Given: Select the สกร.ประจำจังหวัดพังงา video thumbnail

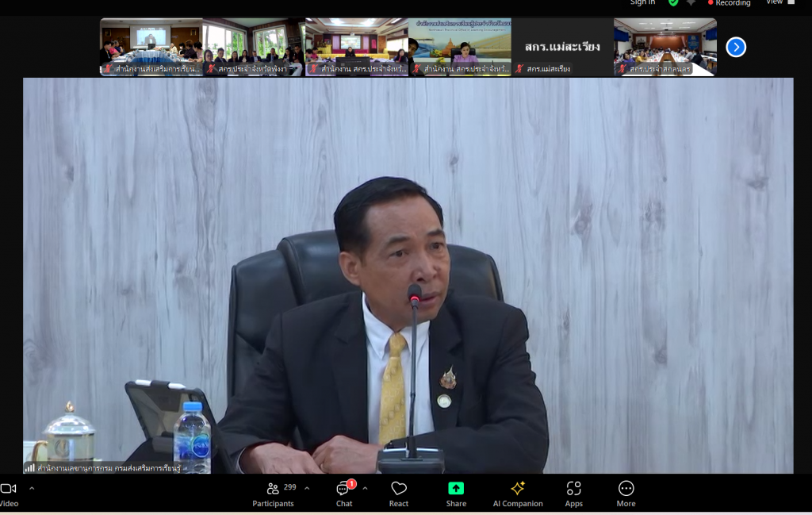Looking at the screenshot, I should (x=254, y=47).
